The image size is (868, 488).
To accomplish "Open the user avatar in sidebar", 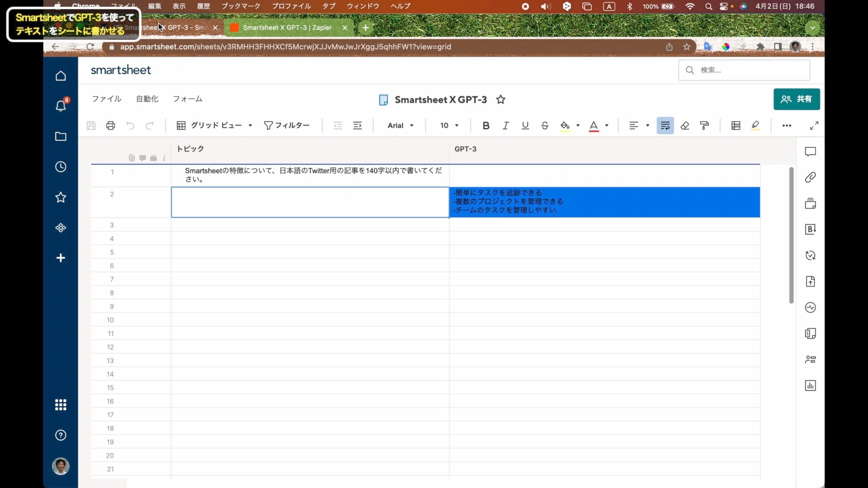I will pyautogui.click(x=61, y=466).
